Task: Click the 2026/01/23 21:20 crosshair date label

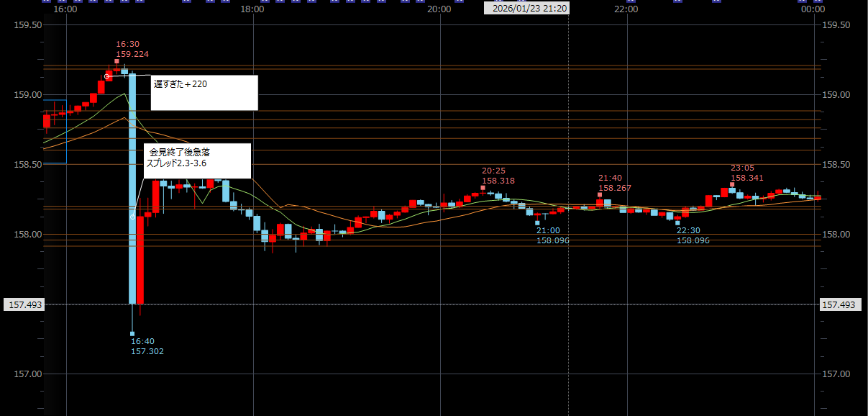Action: pyautogui.click(x=525, y=9)
